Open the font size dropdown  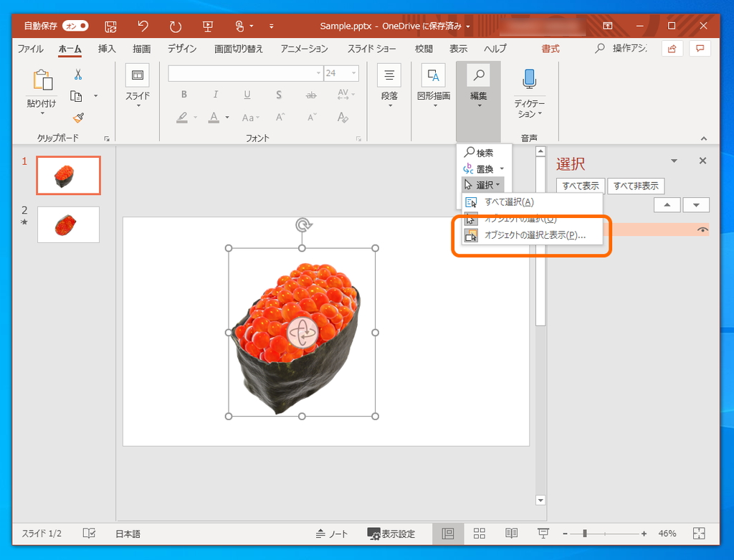354,73
